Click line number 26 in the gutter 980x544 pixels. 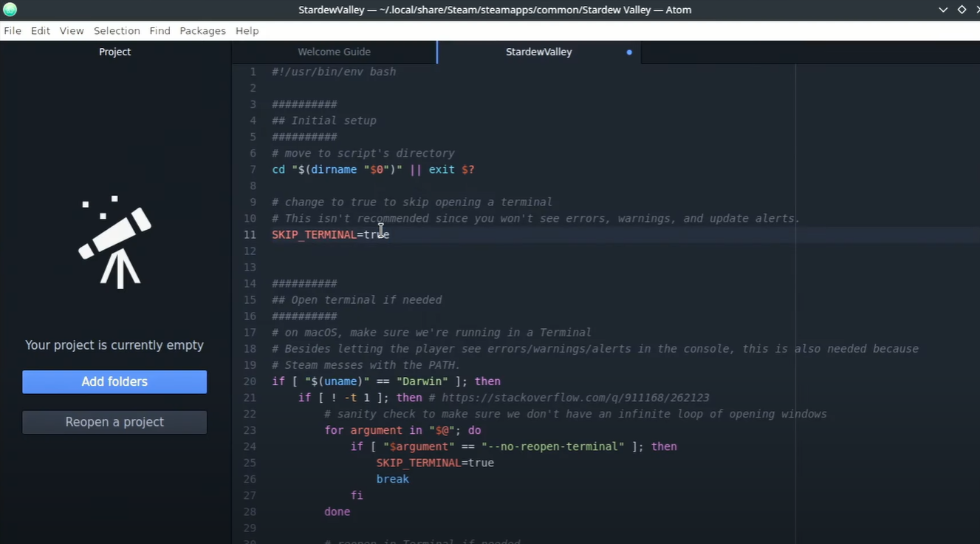pyautogui.click(x=250, y=478)
